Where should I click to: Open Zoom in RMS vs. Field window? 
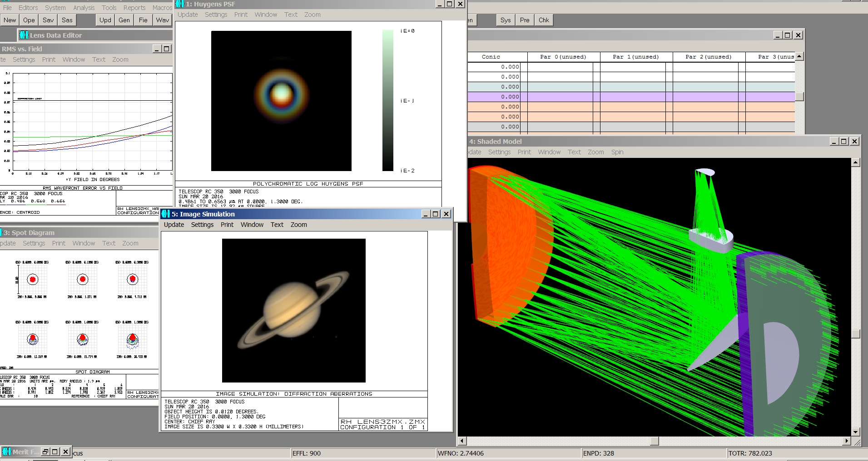tap(120, 59)
